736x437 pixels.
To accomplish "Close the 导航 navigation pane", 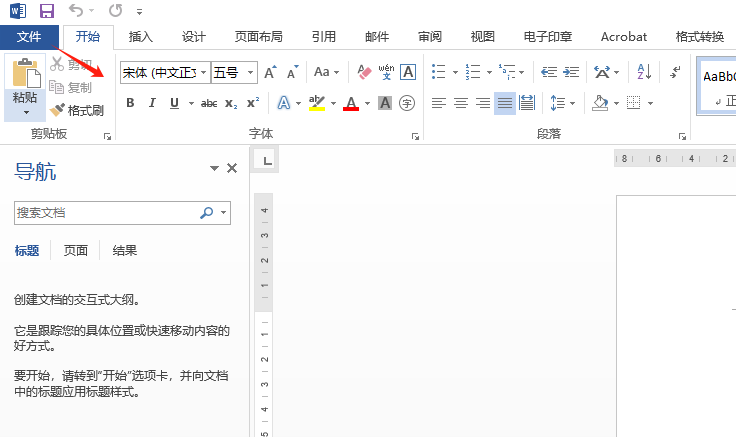I will (x=232, y=168).
